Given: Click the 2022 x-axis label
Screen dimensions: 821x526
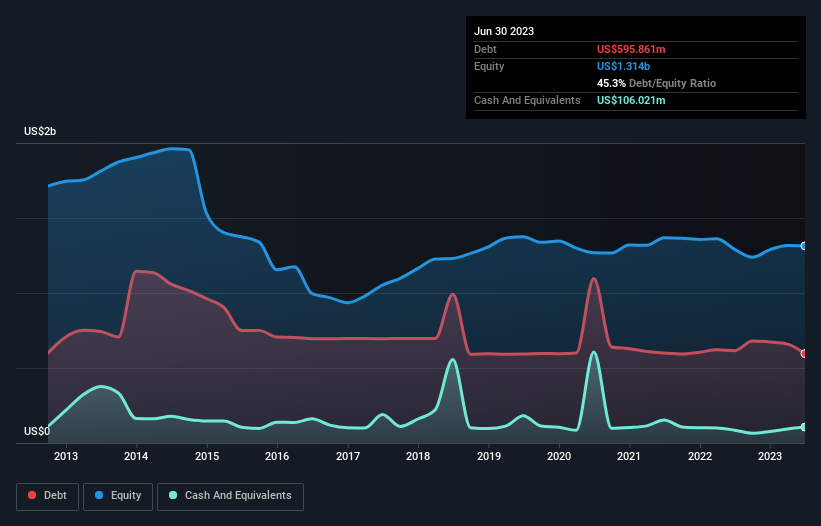Looking at the screenshot, I should point(700,456).
